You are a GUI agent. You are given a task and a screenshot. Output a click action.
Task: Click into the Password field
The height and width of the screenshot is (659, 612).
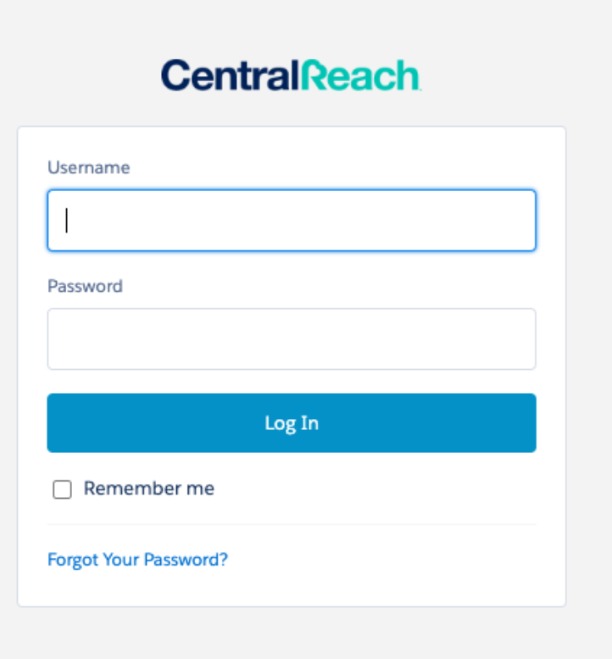pos(291,339)
